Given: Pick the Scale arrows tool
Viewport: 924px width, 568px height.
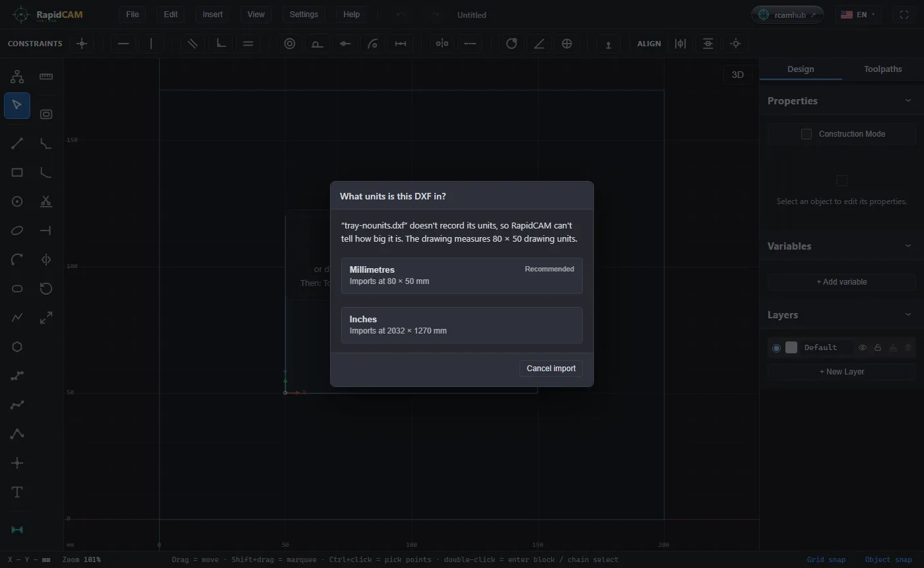Looking at the screenshot, I should point(46,318).
